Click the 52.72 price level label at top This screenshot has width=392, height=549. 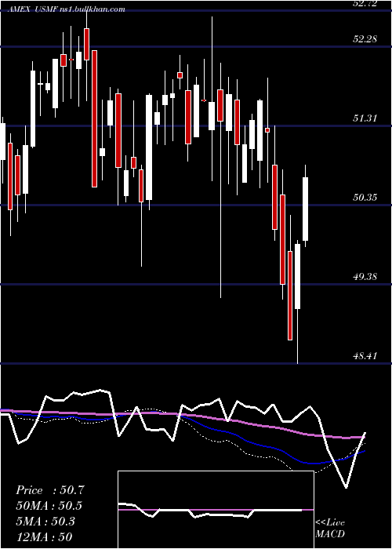click(365, 3)
